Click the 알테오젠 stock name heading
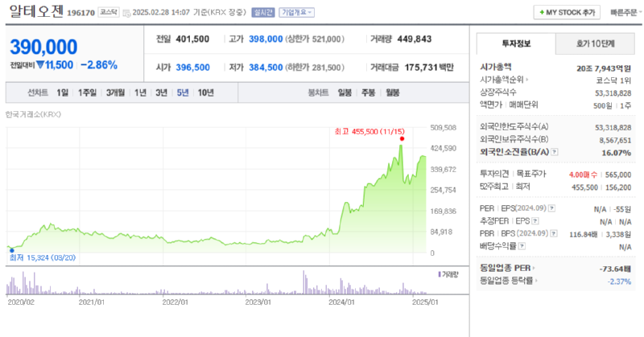This screenshot has width=644, height=337. point(36,11)
